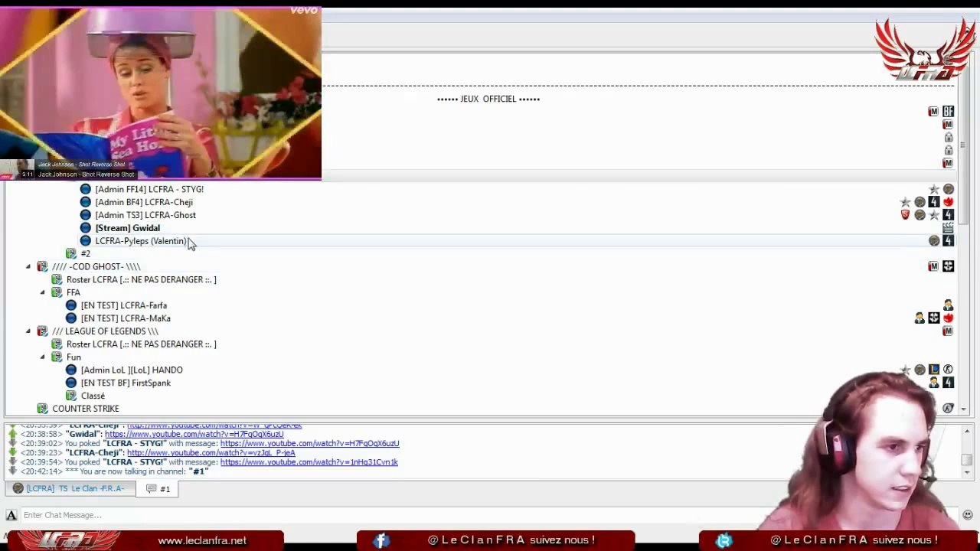Select user [EN TEST BF] FirstSpank
980x551 pixels.
[x=126, y=383]
